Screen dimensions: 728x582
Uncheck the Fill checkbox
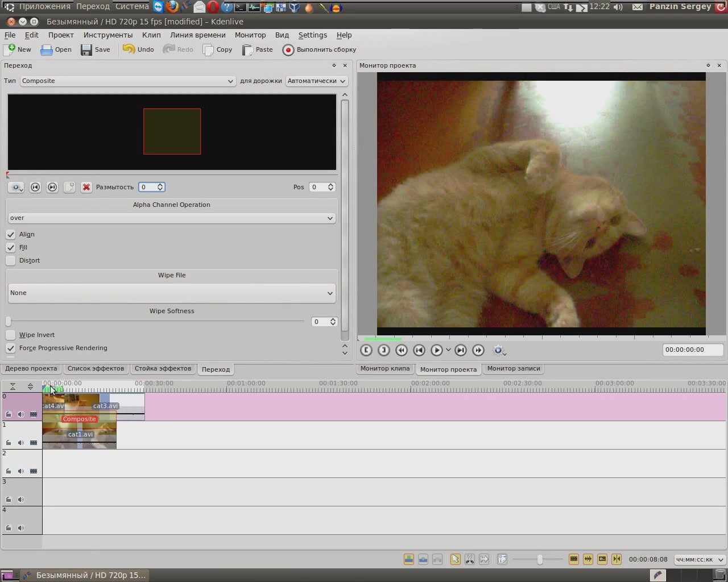(11, 247)
